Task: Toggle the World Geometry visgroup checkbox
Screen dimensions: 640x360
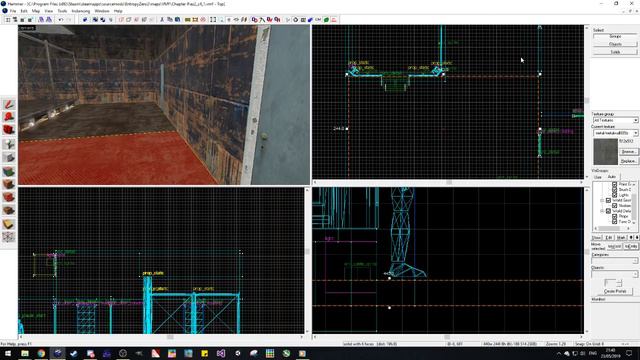Action: (x=608, y=200)
